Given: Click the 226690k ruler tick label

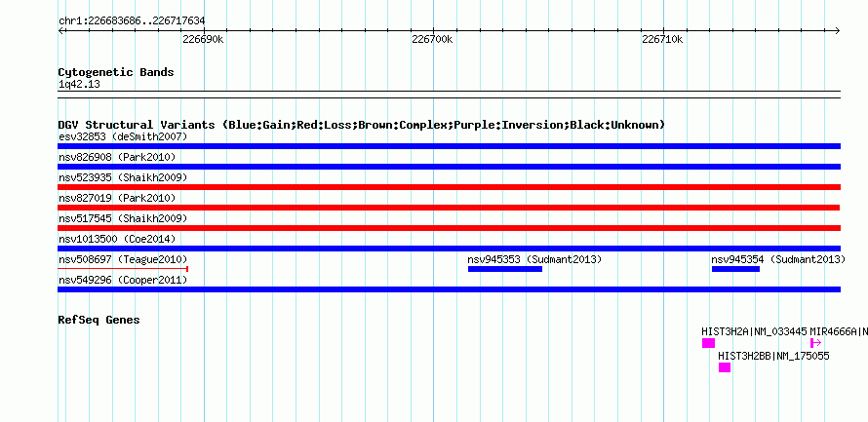Looking at the screenshot, I should coord(203,39).
